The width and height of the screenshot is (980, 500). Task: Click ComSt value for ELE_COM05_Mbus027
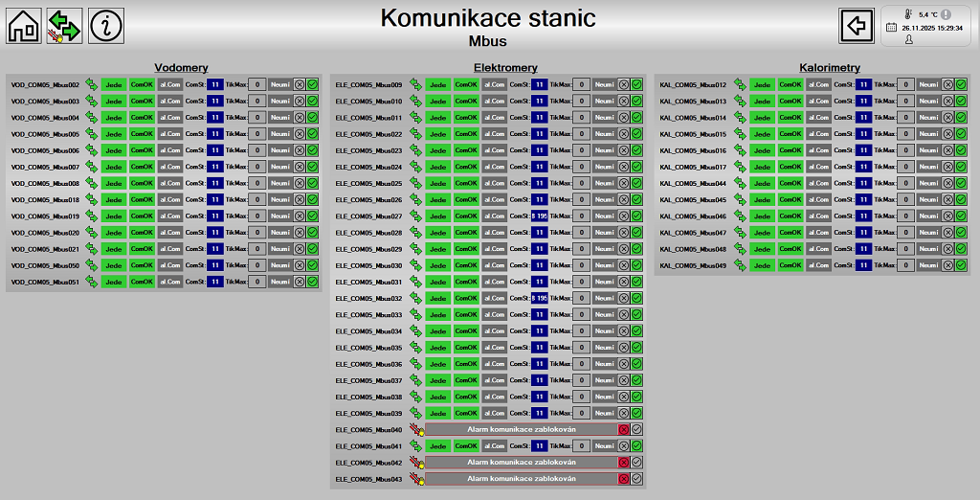pyautogui.click(x=540, y=216)
